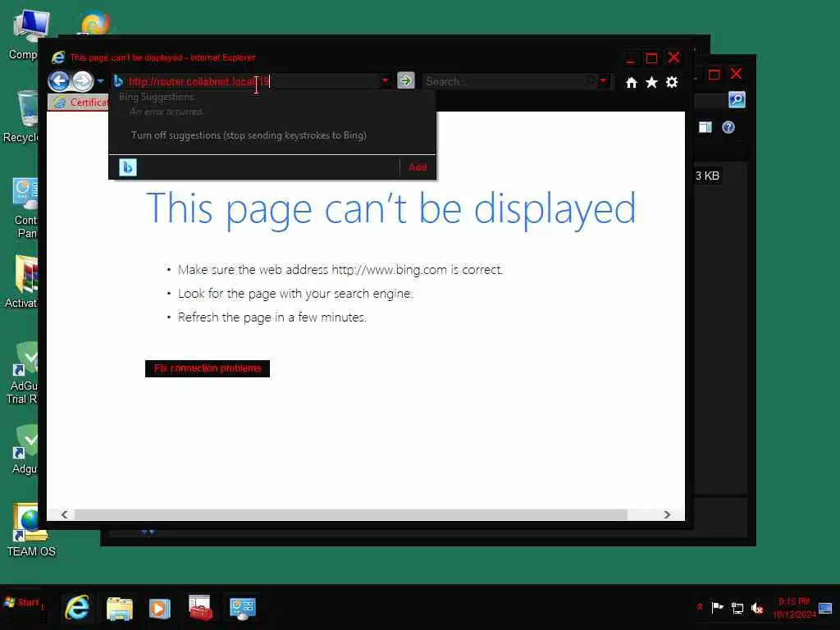Screen dimensions: 840x630
Task: Click the Internet Explorer forward arrow button
Action: point(83,81)
